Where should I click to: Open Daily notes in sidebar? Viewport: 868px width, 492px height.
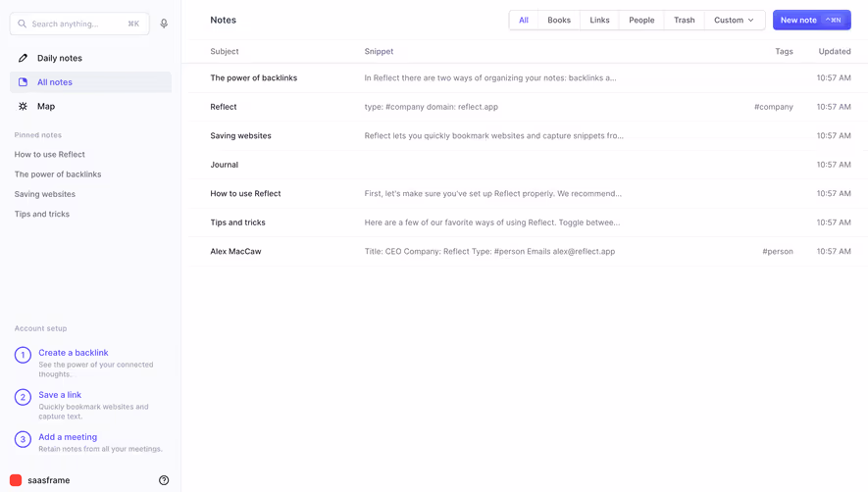(x=91, y=58)
